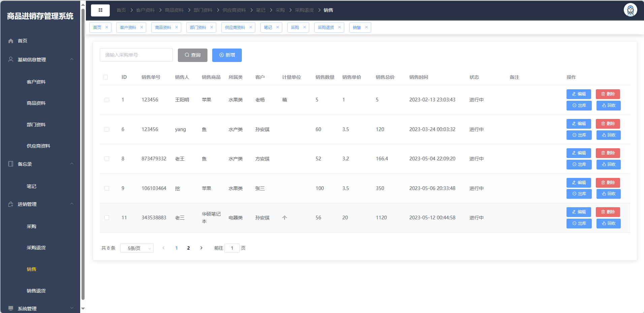Close the 销售 tab
The image size is (644, 313).
point(366,27)
